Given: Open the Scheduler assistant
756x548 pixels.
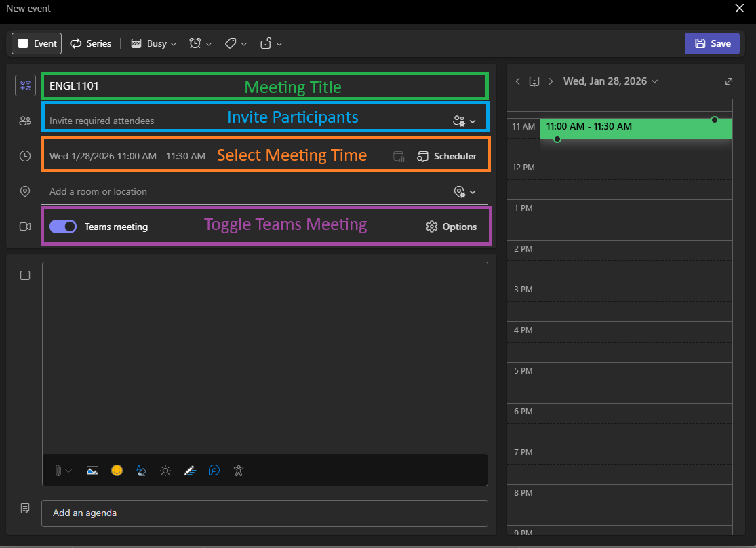Looking at the screenshot, I should coord(447,156).
